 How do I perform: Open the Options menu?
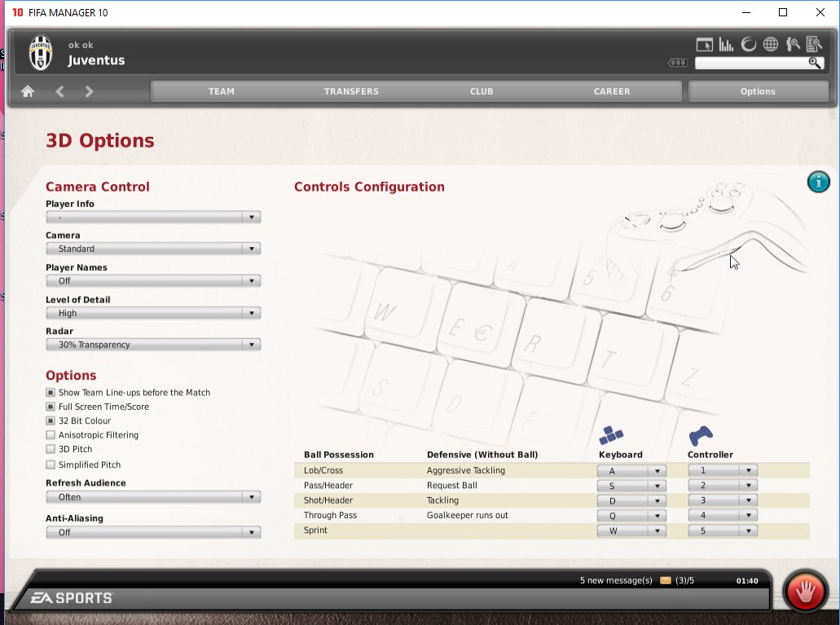pos(758,91)
